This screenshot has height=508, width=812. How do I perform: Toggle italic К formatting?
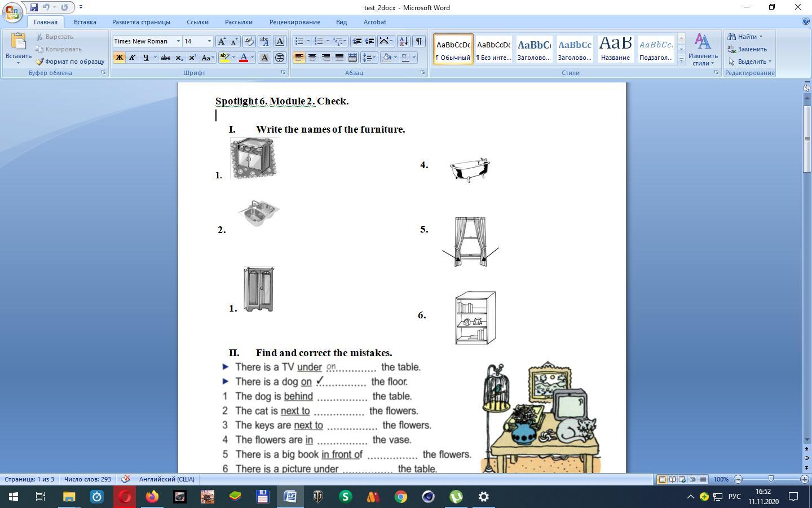(133, 58)
